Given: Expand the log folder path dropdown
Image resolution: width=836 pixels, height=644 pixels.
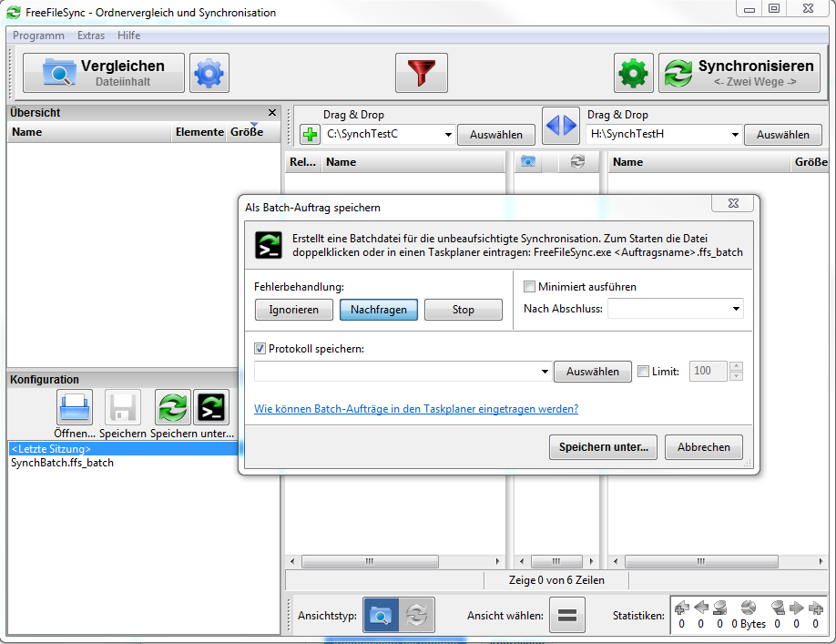Looking at the screenshot, I should click(x=545, y=372).
